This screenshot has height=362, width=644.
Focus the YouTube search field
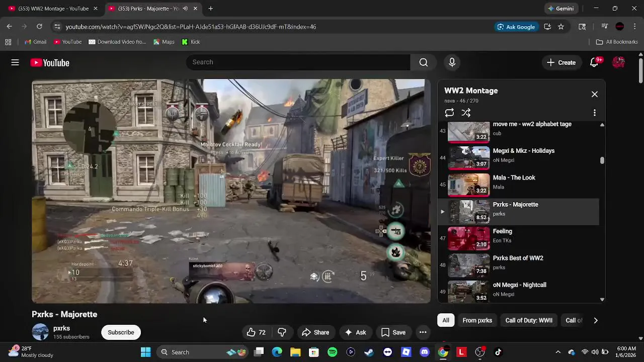pos(298,62)
